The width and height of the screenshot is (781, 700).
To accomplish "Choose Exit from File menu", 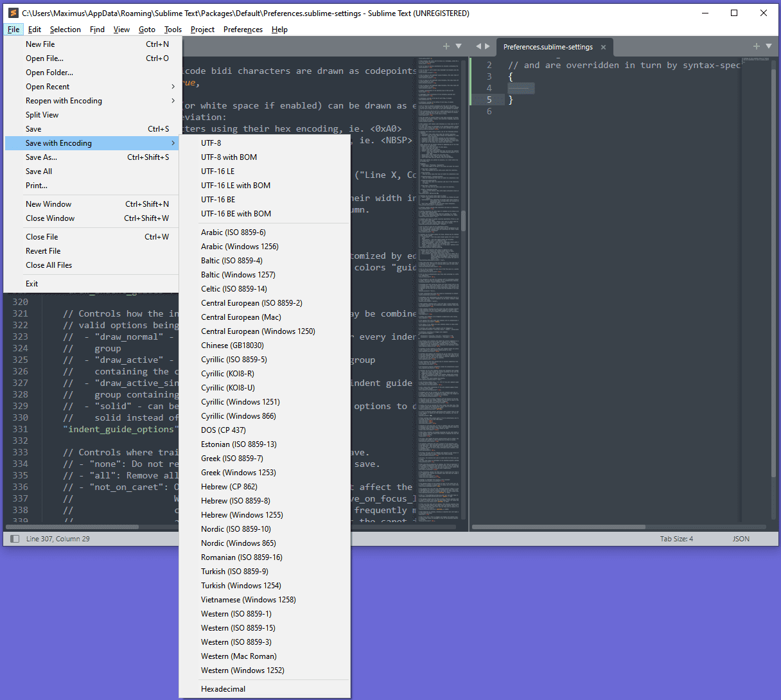I will [x=92, y=284].
